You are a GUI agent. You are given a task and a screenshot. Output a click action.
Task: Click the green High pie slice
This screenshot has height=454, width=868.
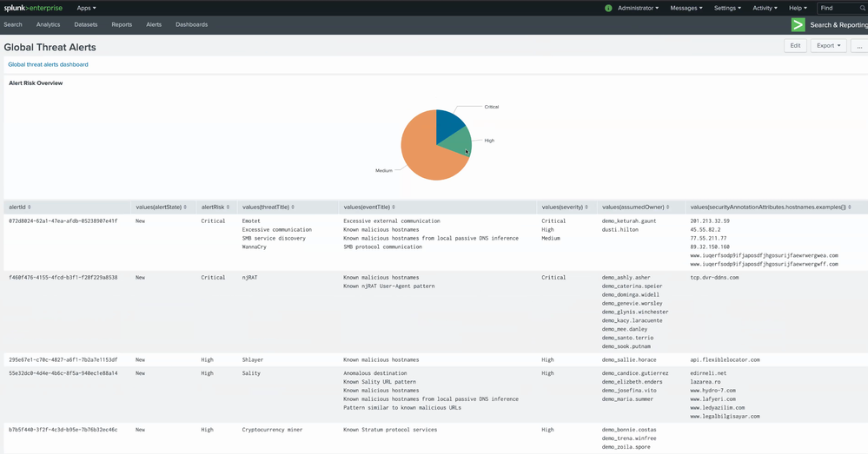pyautogui.click(x=460, y=142)
